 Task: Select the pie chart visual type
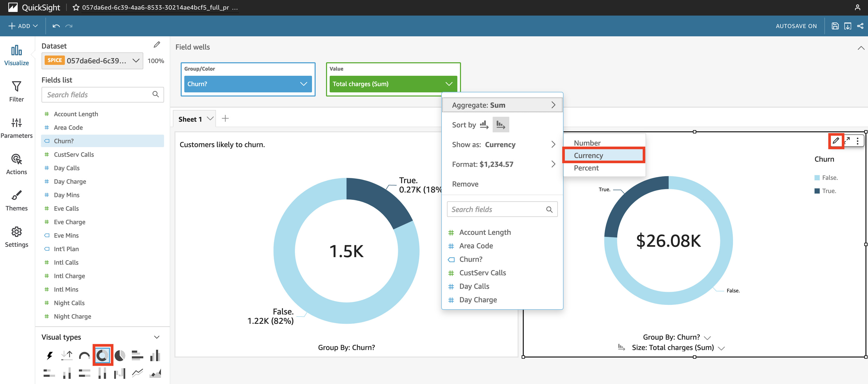(x=120, y=355)
